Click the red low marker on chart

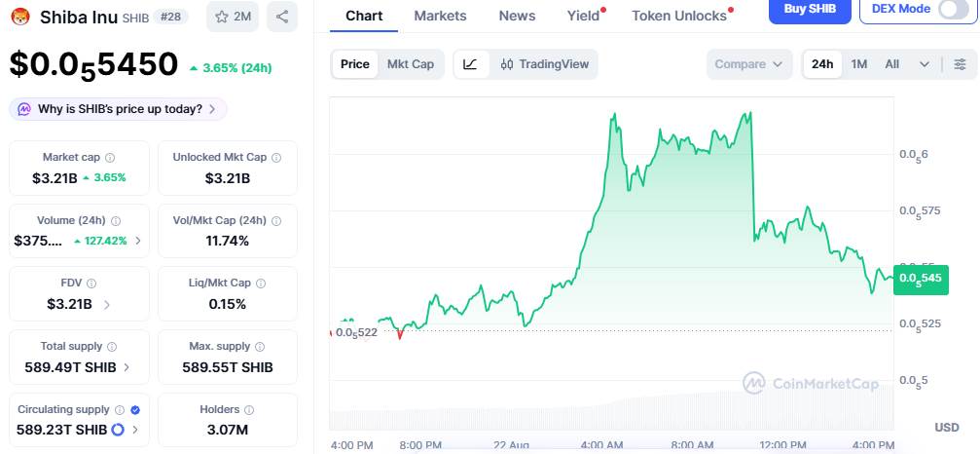[x=400, y=335]
